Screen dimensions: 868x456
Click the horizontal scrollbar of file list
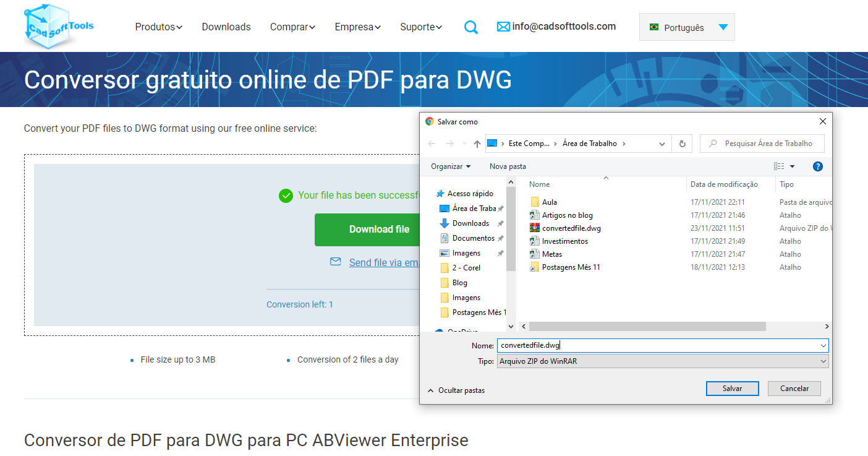[x=647, y=326]
